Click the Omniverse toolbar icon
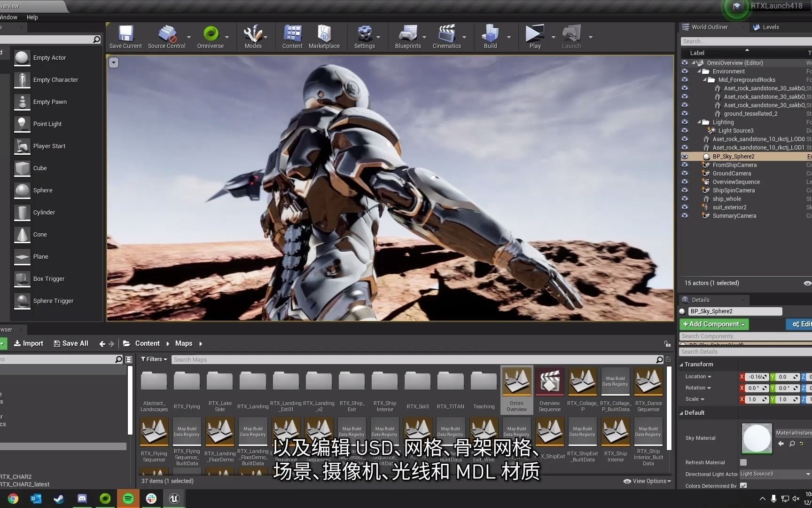The image size is (812, 508). pos(211,34)
